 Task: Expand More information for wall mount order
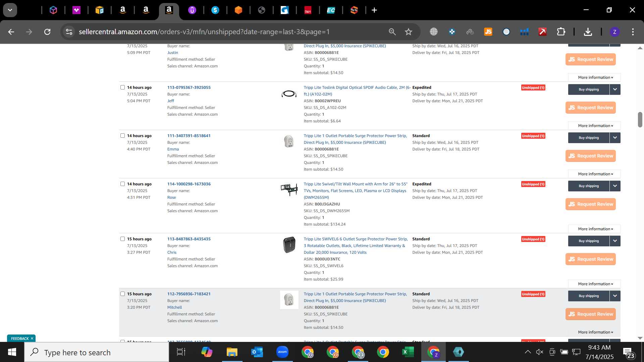[x=594, y=229]
